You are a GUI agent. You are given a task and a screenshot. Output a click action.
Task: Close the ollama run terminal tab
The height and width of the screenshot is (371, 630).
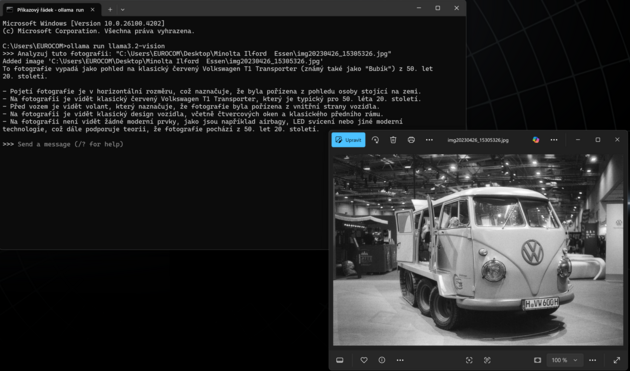[x=92, y=9]
